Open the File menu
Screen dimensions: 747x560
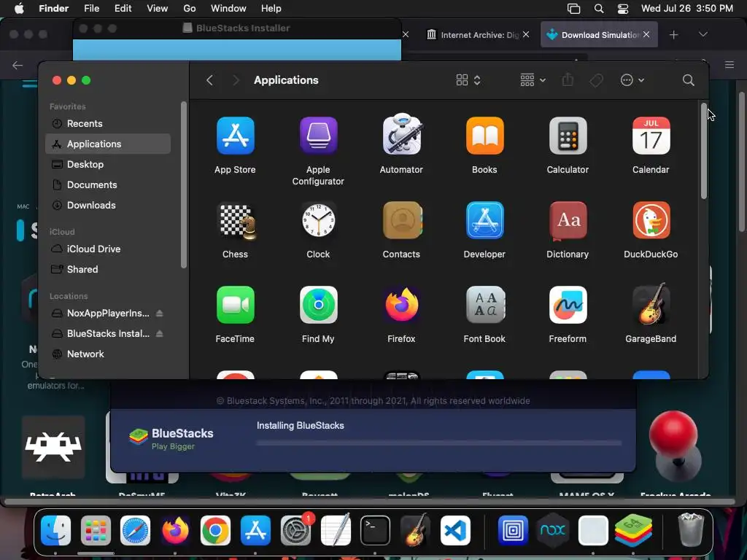point(91,9)
